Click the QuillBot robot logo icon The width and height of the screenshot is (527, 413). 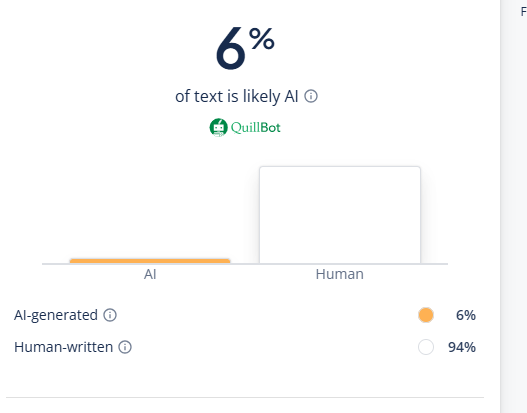218,128
